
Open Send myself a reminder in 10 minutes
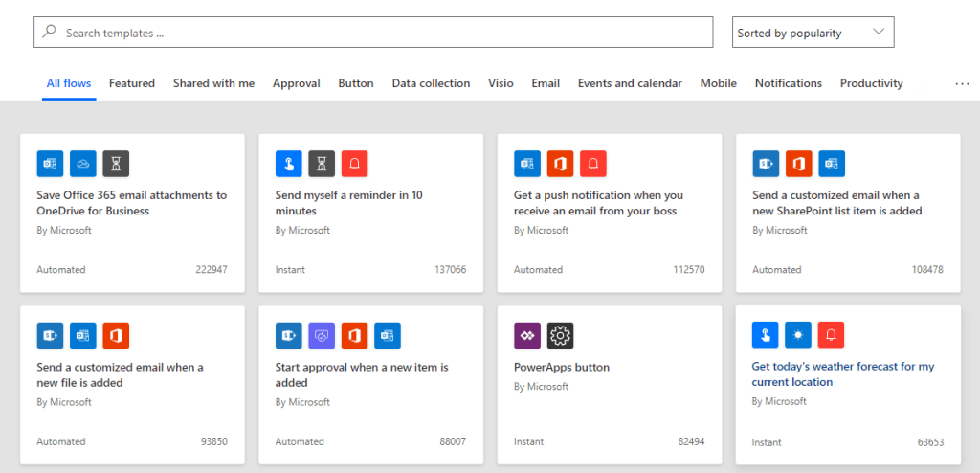(349, 203)
